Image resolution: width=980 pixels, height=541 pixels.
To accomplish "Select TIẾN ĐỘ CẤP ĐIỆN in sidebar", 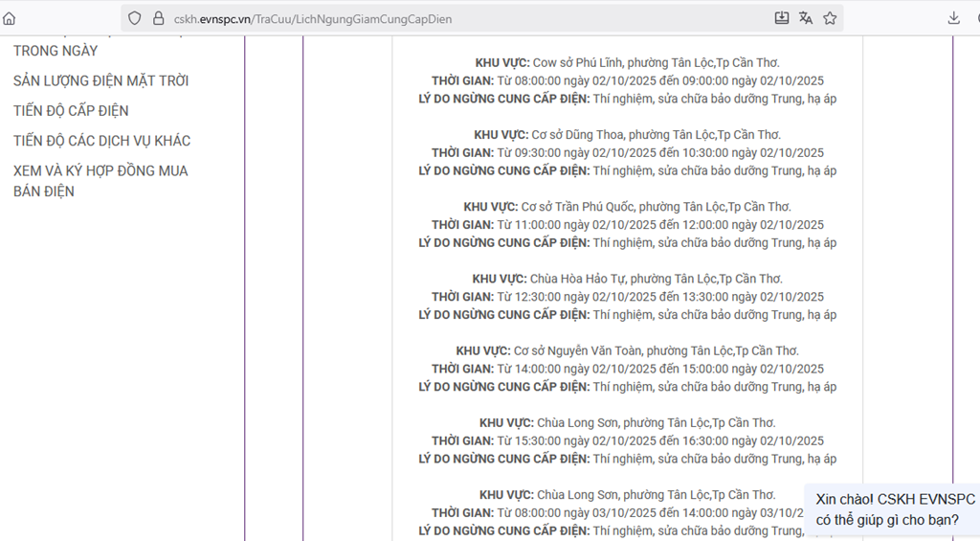I will 71,111.
